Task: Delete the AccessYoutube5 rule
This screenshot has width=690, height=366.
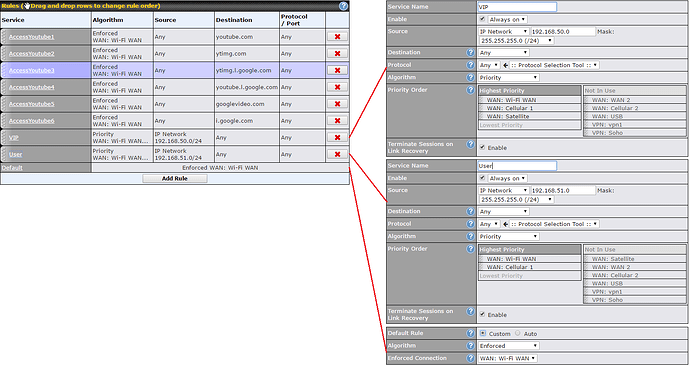Action: click(337, 104)
